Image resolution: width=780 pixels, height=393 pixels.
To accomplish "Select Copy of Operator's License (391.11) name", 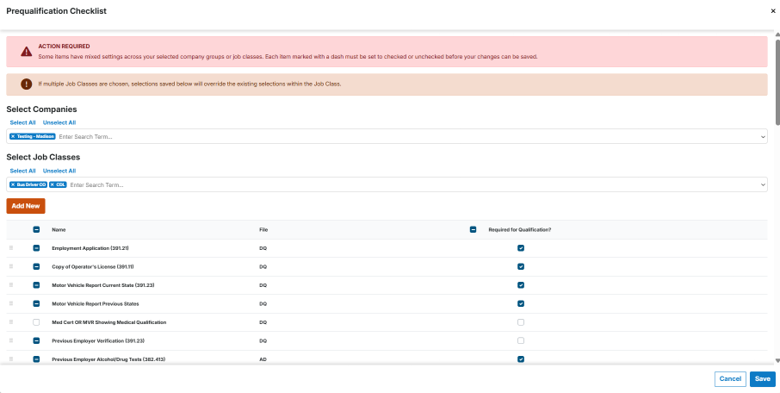I will tap(93, 267).
